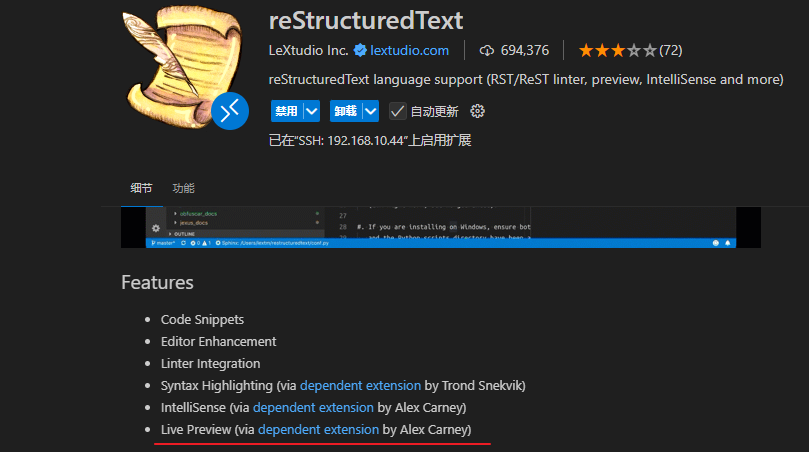Click the 694,376 install count
The image size is (809, 452).
525,51
